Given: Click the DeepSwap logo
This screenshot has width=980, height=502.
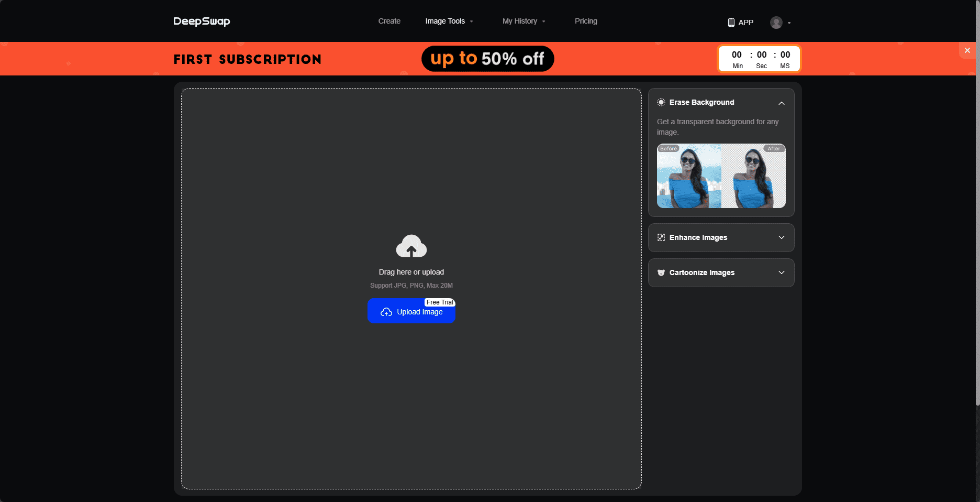Looking at the screenshot, I should tap(202, 21).
